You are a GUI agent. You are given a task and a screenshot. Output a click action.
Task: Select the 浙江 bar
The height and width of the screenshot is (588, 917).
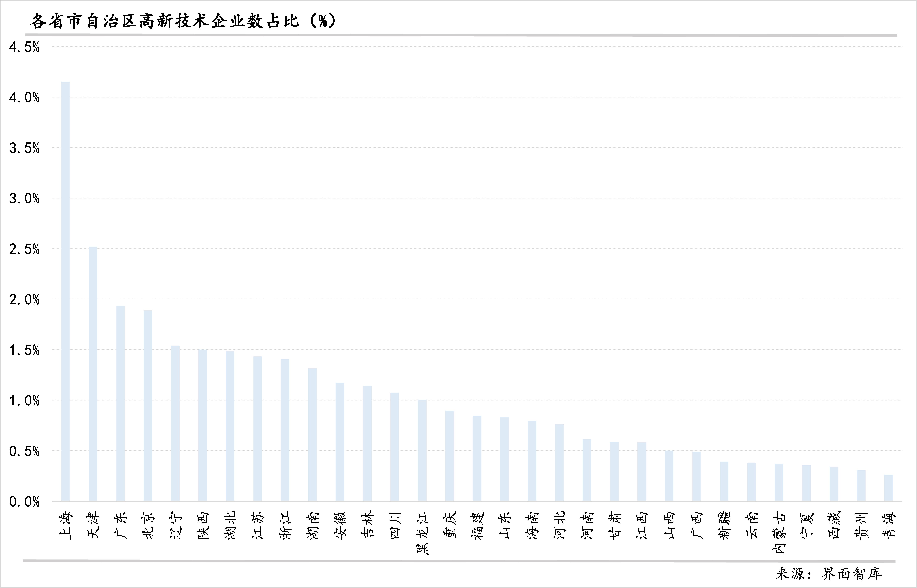285,430
